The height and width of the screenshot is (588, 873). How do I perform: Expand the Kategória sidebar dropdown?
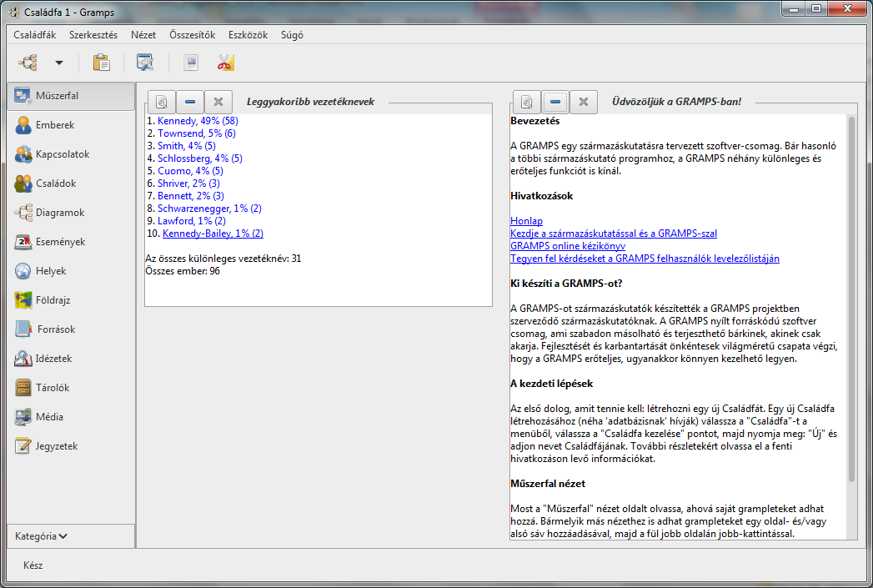click(x=41, y=536)
